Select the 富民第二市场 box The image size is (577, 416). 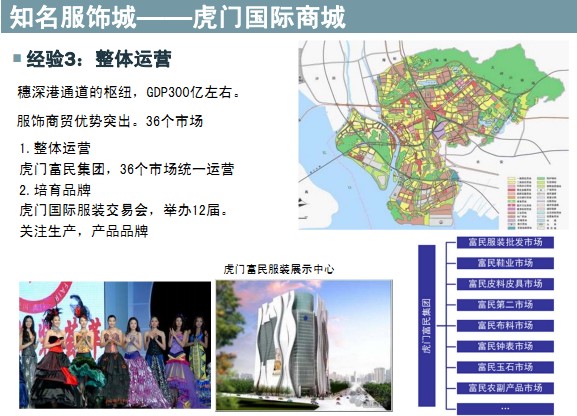505,304
